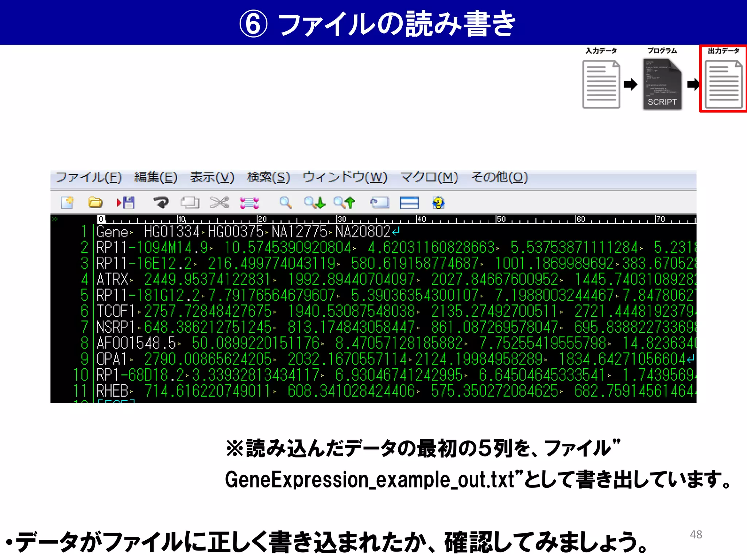Click the SCRIPT program file icon
747x560 pixels.
(662, 84)
